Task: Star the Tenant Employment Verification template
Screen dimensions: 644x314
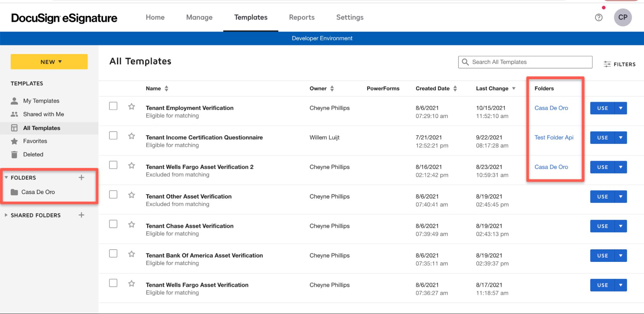Action: point(131,106)
